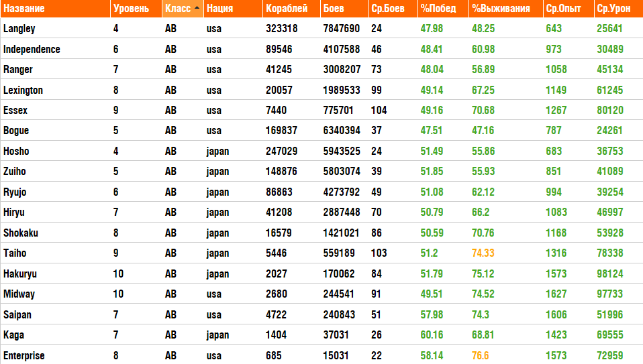
Task: Click usa nation in Saipan row
Action: pos(214,315)
